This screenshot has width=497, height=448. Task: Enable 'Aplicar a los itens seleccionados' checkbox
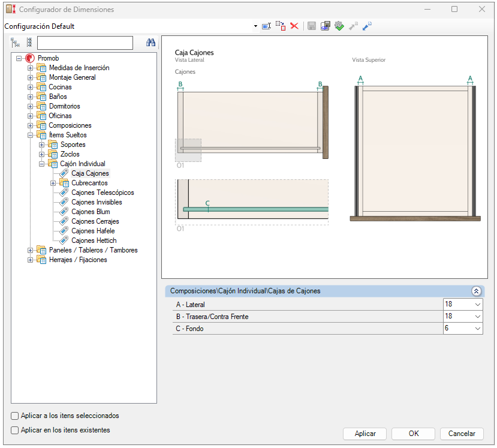pyautogui.click(x=15, y=416)
